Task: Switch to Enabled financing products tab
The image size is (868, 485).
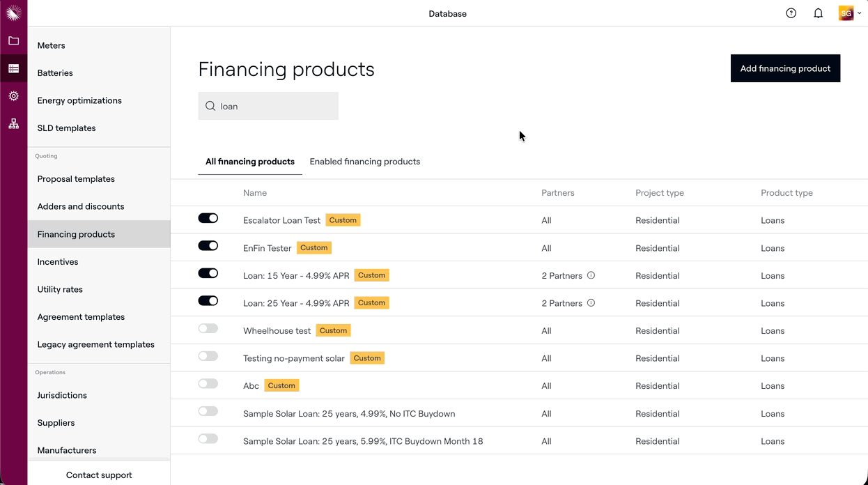Action: point(364,162)
